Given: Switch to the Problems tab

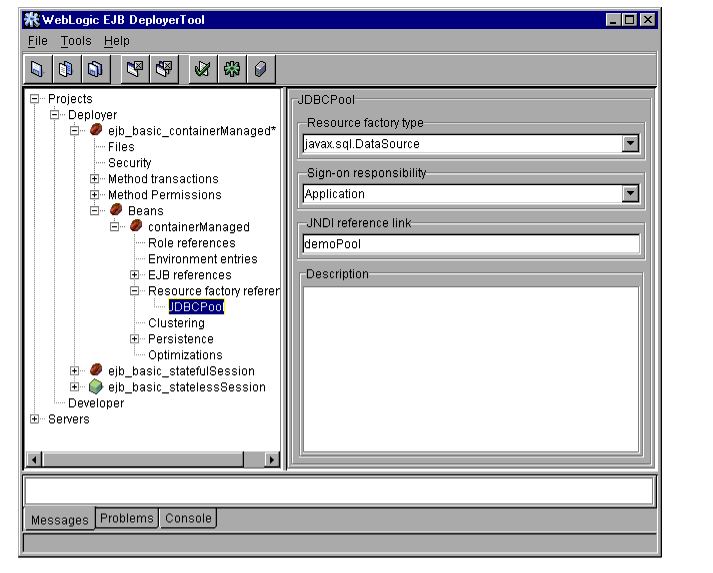Looking at the screenshot, I should [126, 518].
